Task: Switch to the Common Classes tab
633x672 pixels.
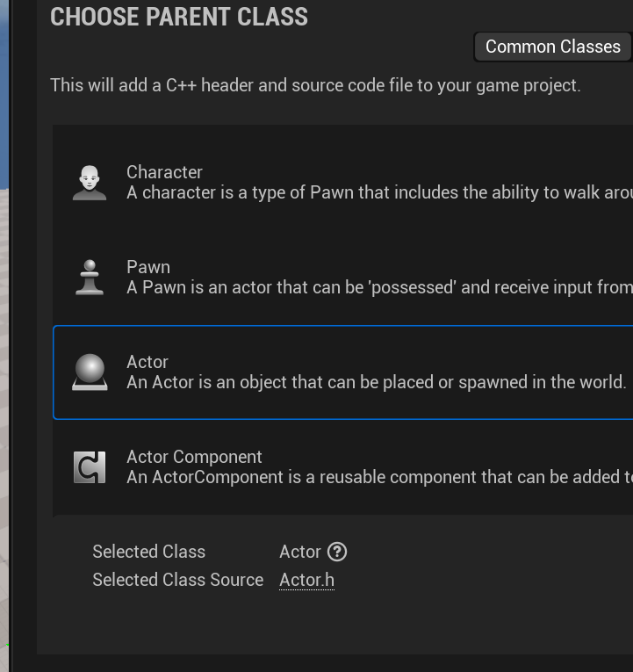Action: (553, 47)
